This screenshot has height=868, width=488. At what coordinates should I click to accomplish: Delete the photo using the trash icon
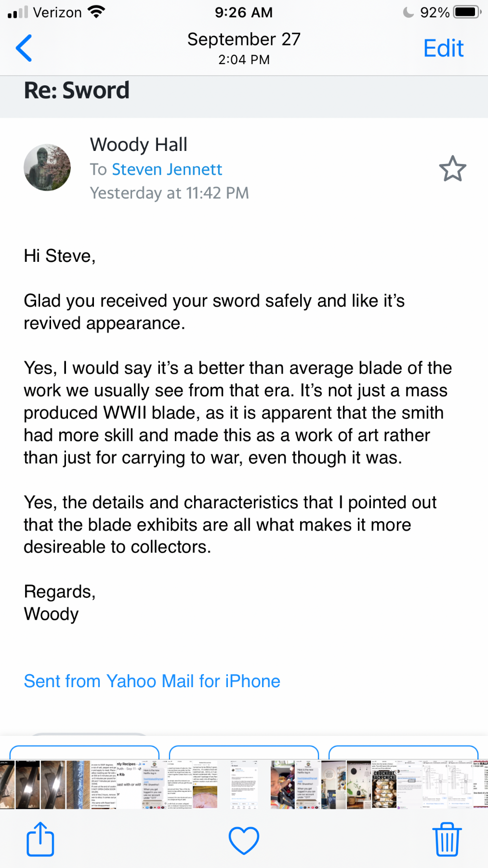pos(447,840)
